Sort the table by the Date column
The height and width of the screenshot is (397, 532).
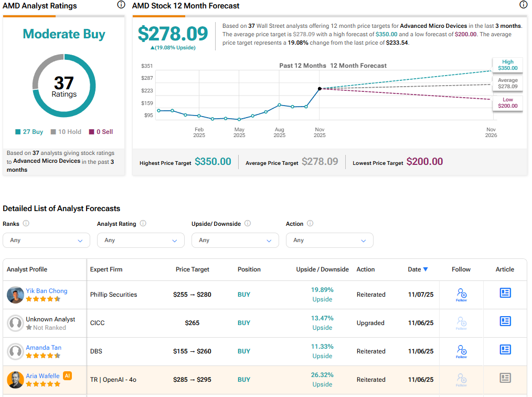coord(416,269)
